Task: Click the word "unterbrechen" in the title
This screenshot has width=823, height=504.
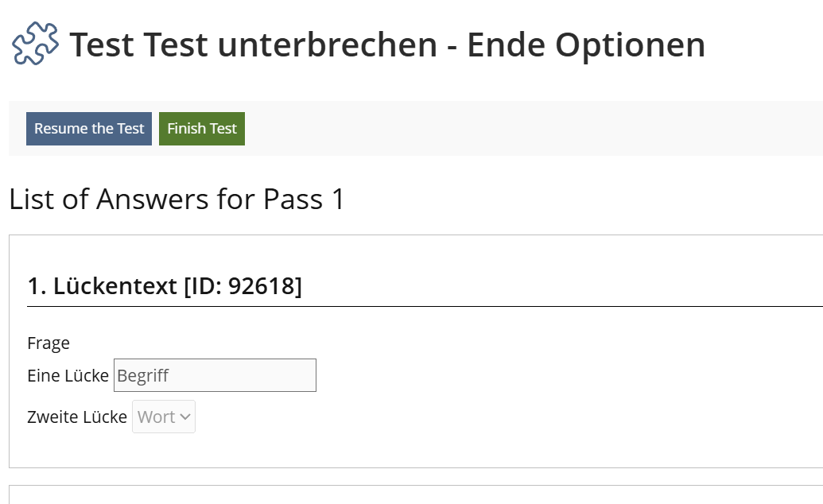Action: (x=328, y=45)
